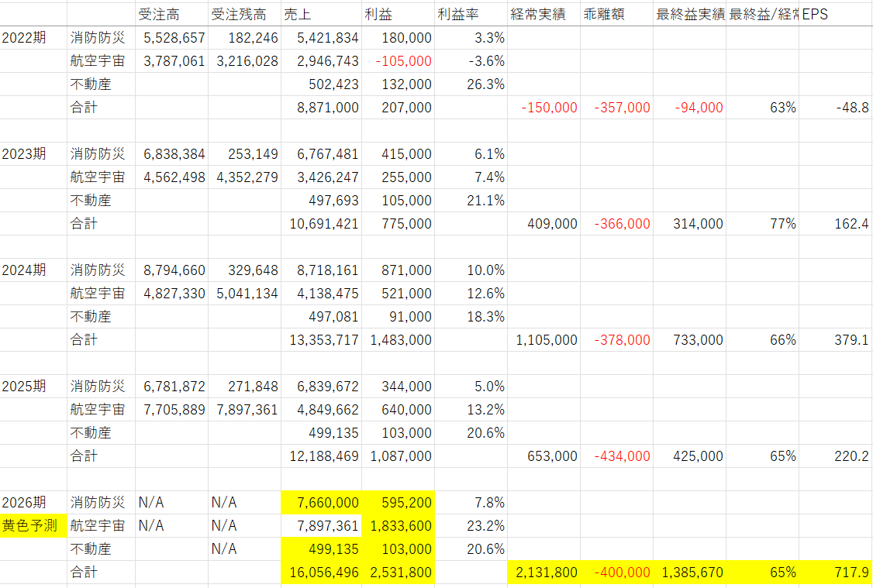Select cell with value 13,353,717

point(321,340)
